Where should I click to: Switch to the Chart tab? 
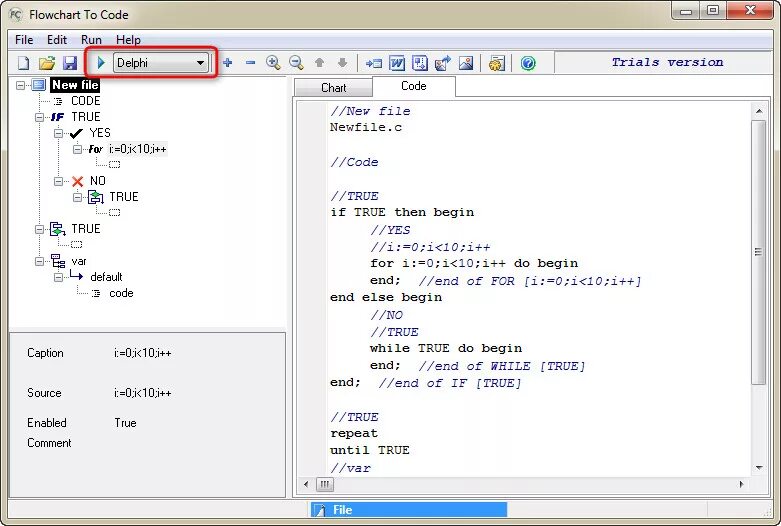pos(333,88)
